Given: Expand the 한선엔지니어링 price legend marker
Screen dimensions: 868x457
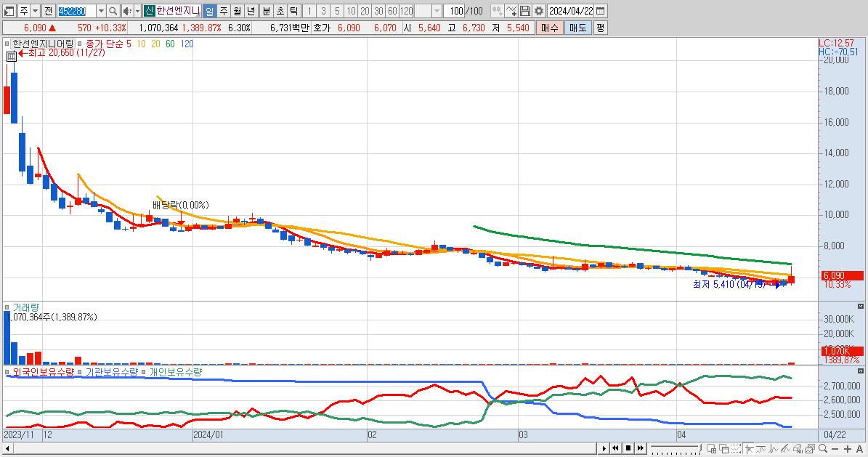Looking at the screenshot, I should click(7, 43).
